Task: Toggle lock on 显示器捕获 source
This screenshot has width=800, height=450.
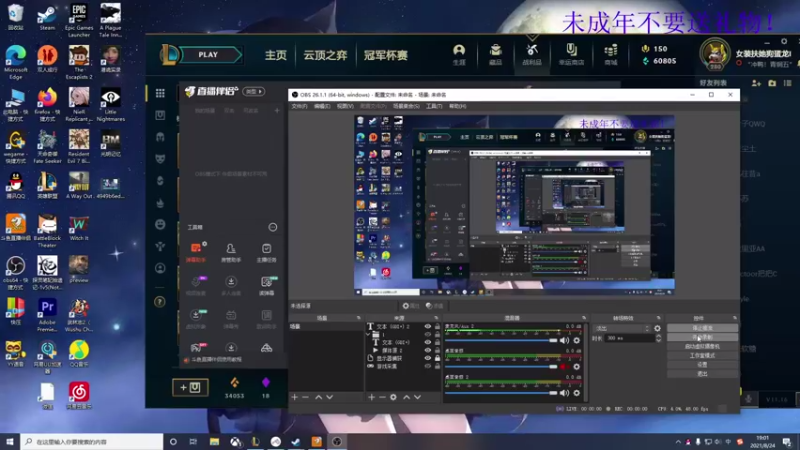Action: tap(437, 358)
